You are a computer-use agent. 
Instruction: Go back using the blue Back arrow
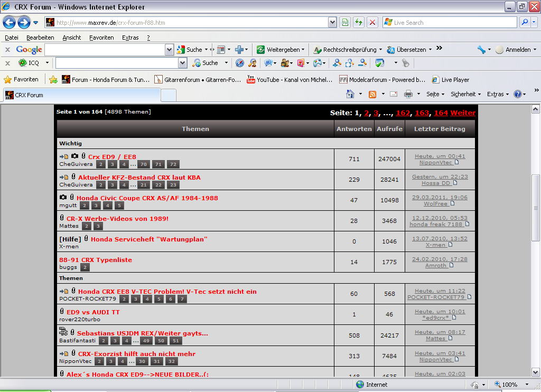coord(9,23)
